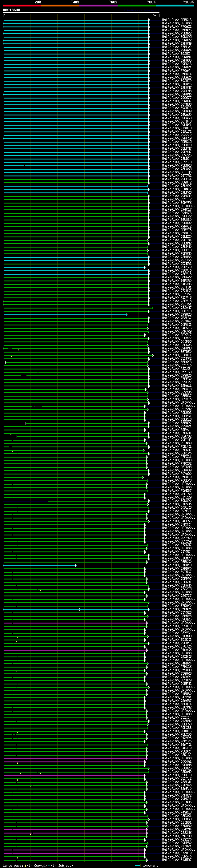Click the purple ~60% identity color segment
Viewport: 197px width, 868px height.
tap(99, 6)
